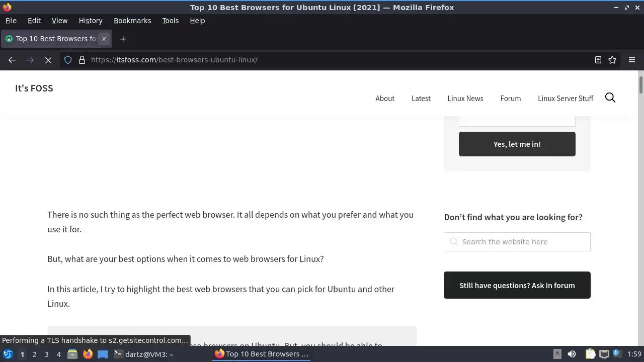The height and width of the screenshot is (362, 644).
Task: Open the Latest nav link
Action: [421, 98]
